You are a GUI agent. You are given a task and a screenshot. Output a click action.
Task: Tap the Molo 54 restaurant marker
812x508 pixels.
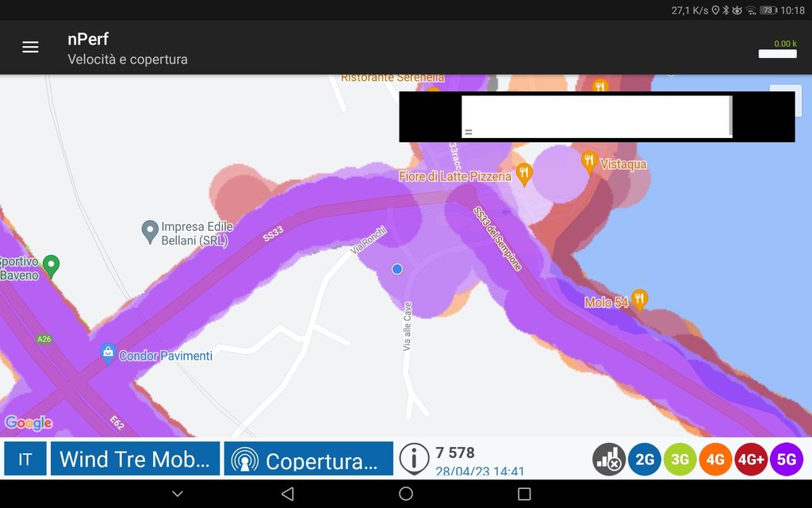pyautogui.click(x=639, y=301)
